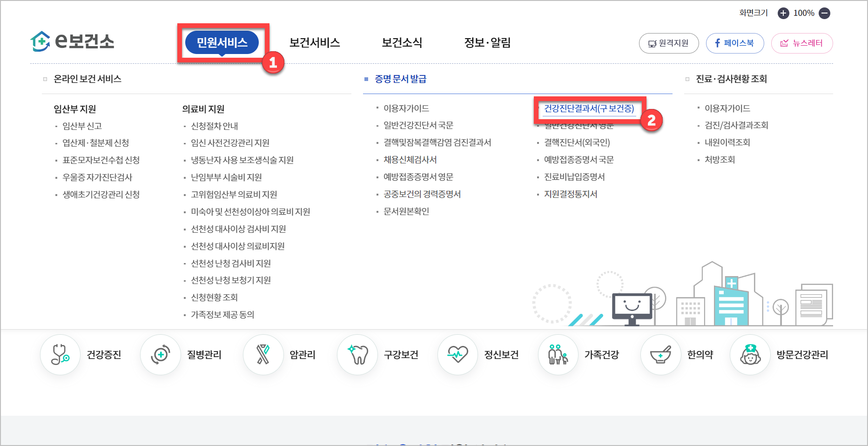
Task: Open 가족정보 제공 동의 link
Action: (222, 315)
